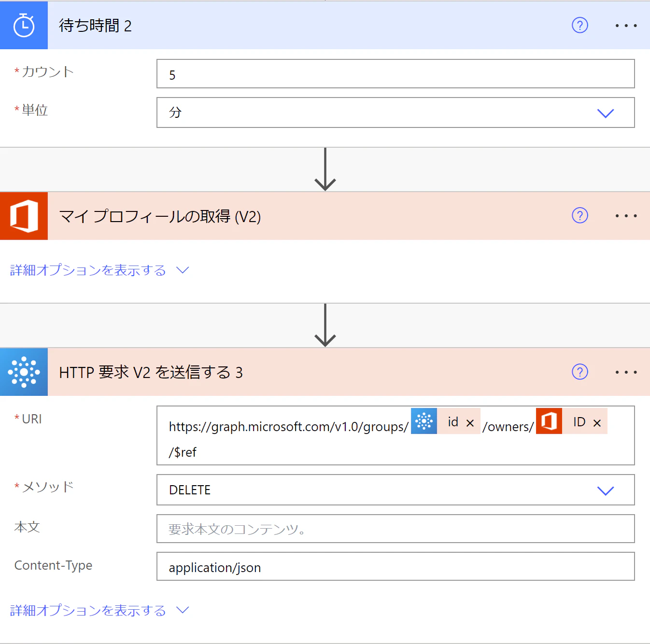
Task: Remove the id token from URI
Action: [x=470, y=423]
